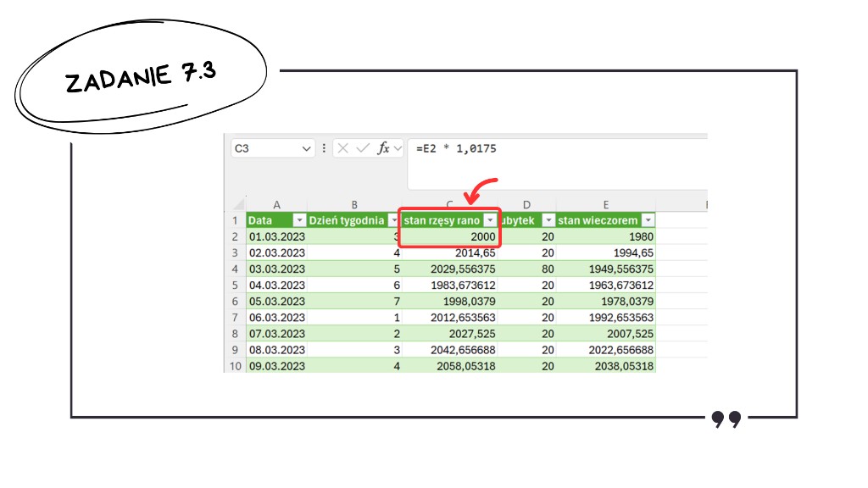Click cell with date 03.03.2023

click(x=276, y=269)
